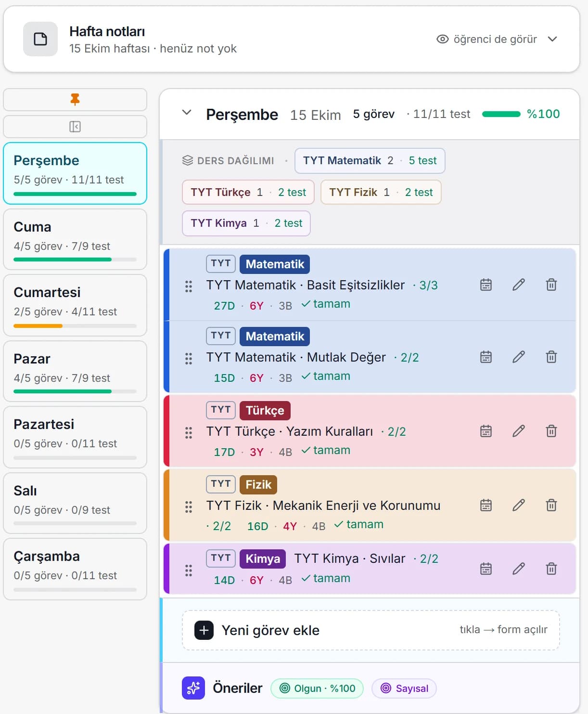Open the Pazartesi day tab
The image size is (588, 714).
[75, 437]
